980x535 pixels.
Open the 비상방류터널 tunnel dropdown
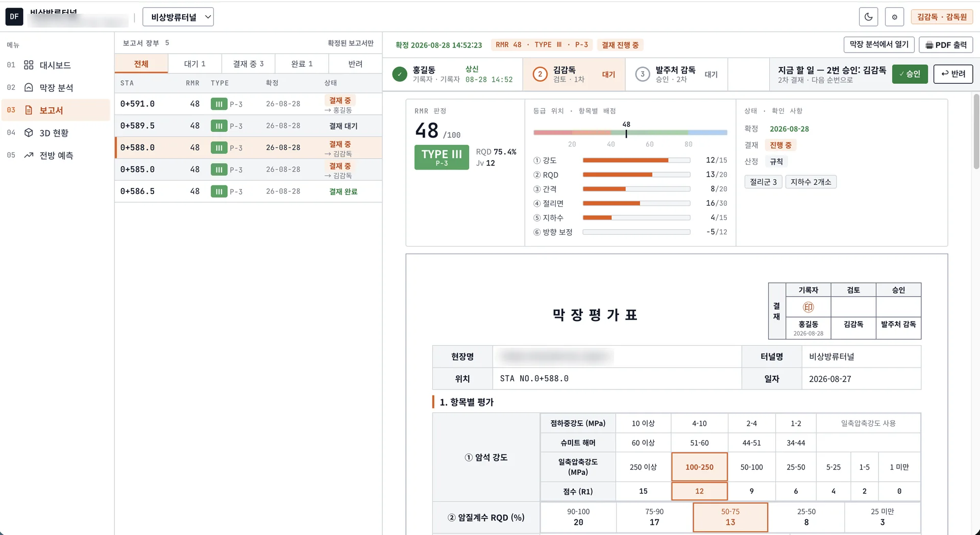[x=178, y=17]
